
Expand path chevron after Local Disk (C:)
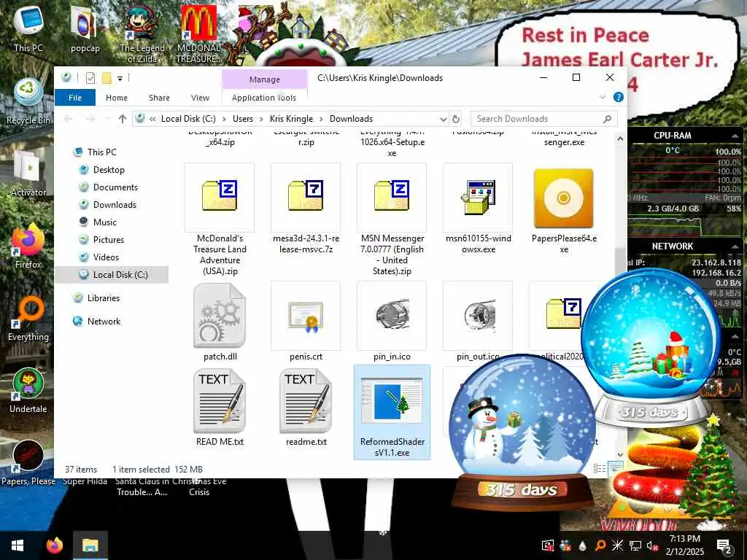[224, 119]
